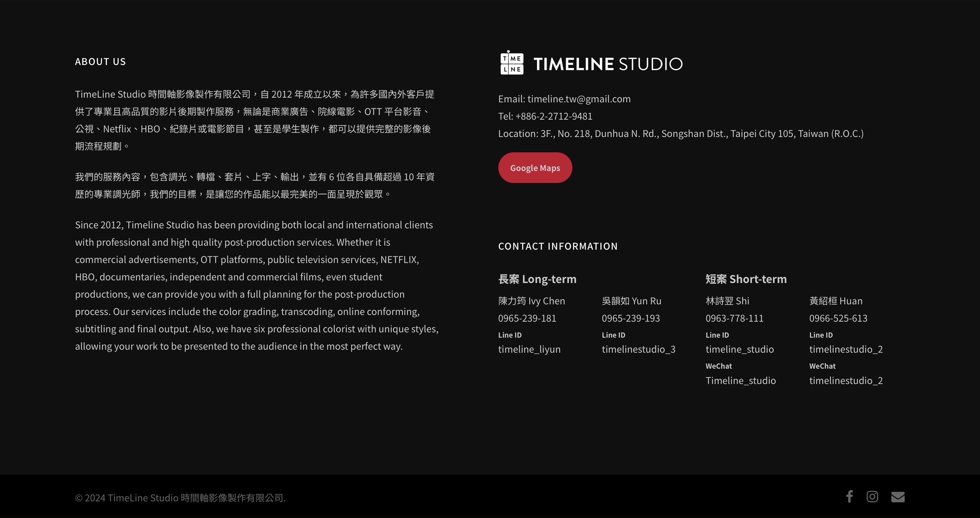Click Line ID timeline_liyun
The height and width of the screenshot is (518, 980).
click(529, 350)
